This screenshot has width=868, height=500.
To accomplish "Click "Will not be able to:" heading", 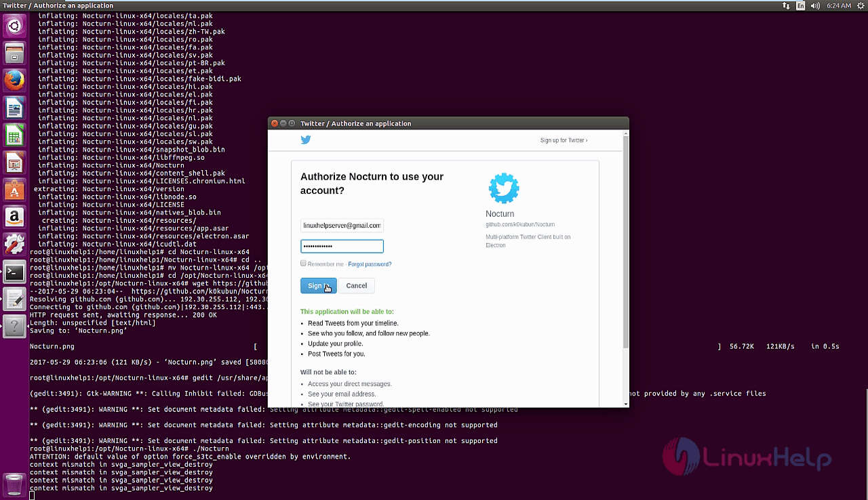I will (x=328, y=372).
